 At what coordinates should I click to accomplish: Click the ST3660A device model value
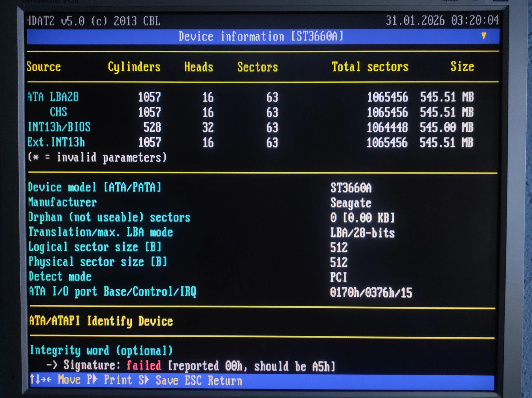[351, 188]
